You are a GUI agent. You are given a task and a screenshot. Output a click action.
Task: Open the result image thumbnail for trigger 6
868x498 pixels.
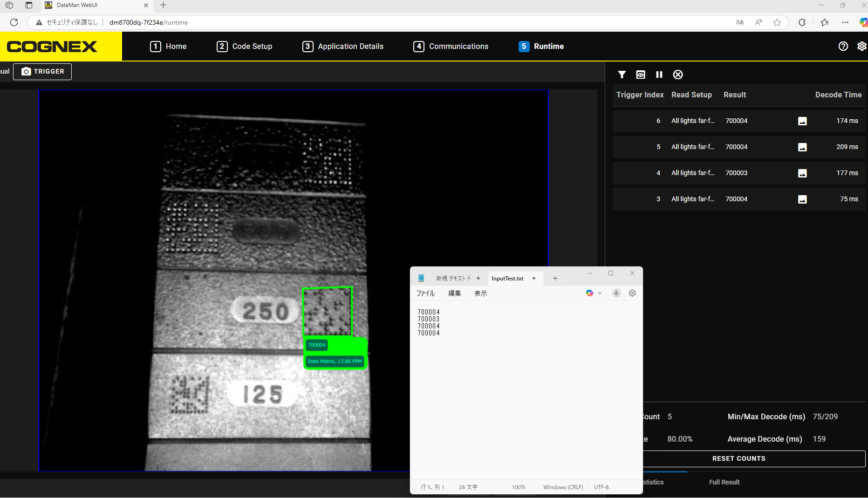click(x=802, y=121)
